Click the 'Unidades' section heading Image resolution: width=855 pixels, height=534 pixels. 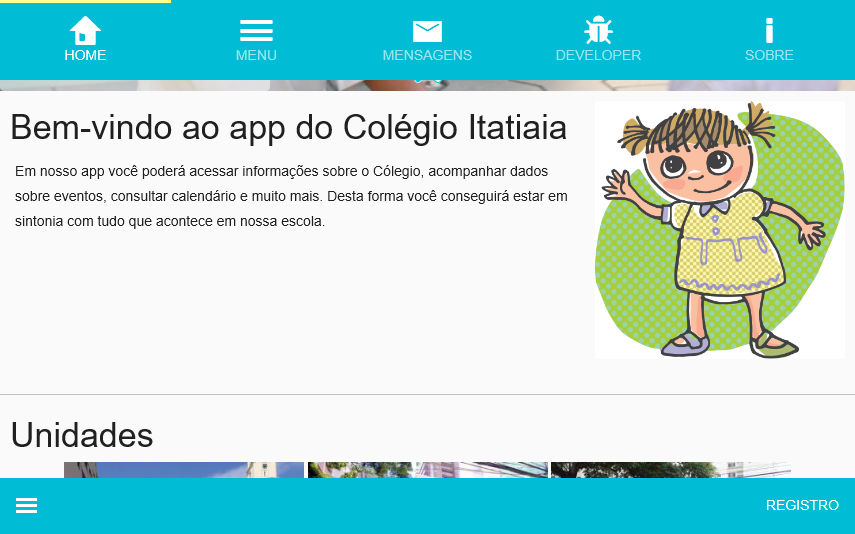pos(82,435)
